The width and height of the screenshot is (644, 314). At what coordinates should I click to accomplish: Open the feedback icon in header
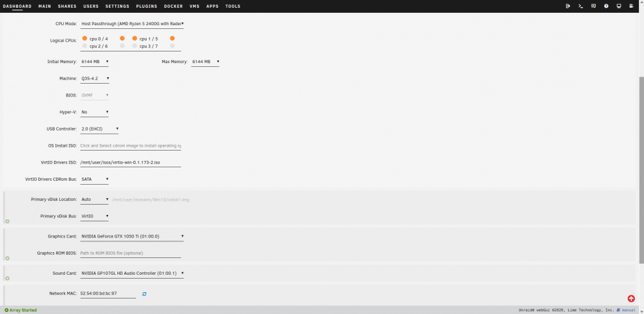coord(594,6)
